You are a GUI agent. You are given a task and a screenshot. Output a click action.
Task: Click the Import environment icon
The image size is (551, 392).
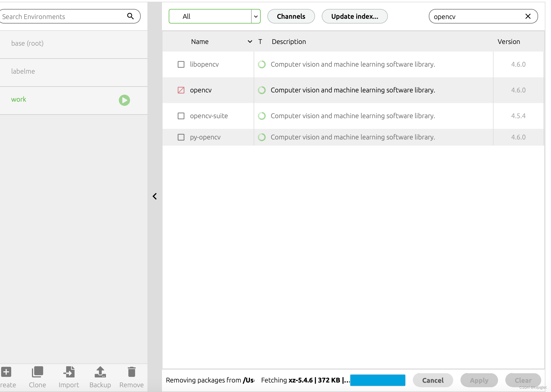pos(69,372)
